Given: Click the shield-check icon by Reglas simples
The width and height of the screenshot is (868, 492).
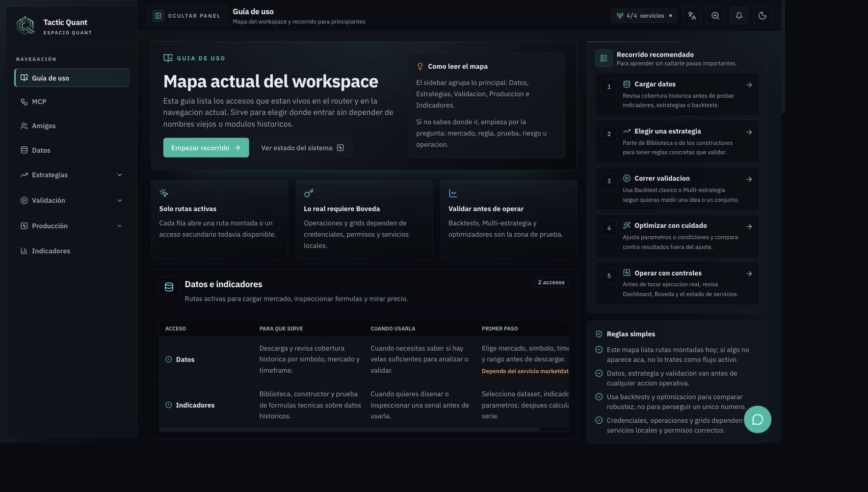Looking at the screenshot, I should [599, 334].
